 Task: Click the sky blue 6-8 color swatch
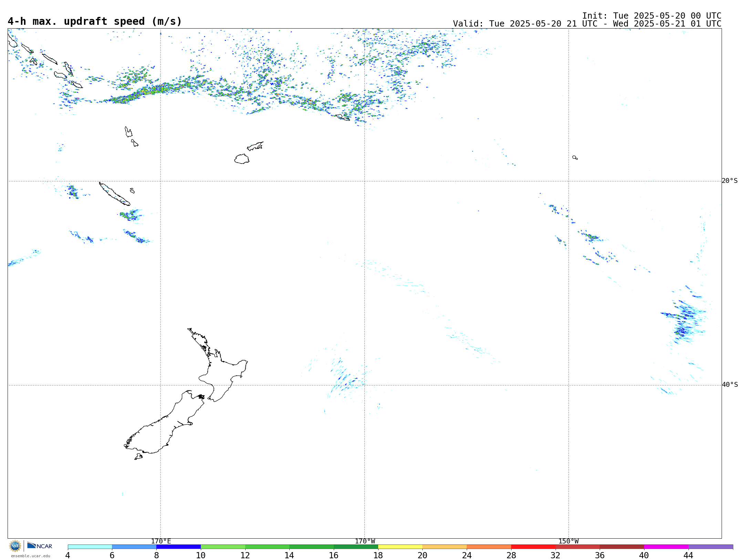pos(134,547)
